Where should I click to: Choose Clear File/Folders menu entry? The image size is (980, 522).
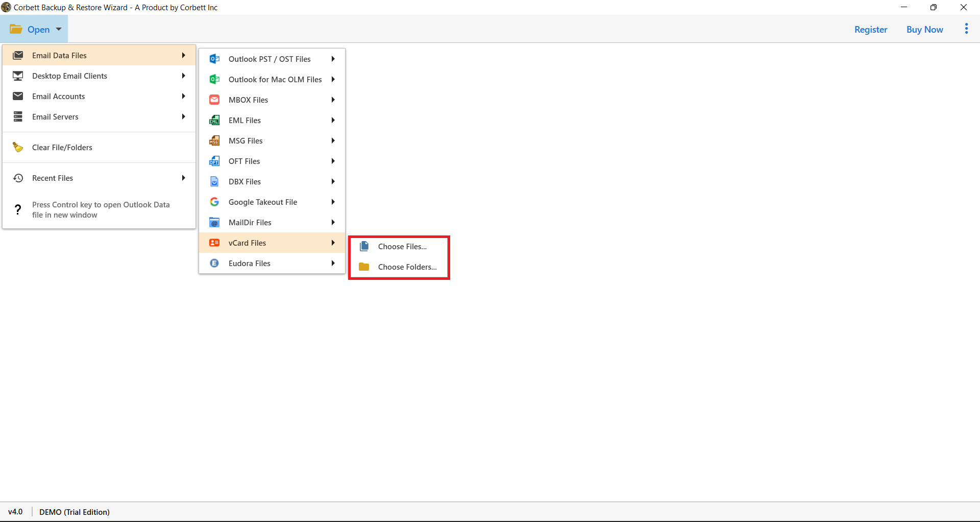tap(99, 147)
